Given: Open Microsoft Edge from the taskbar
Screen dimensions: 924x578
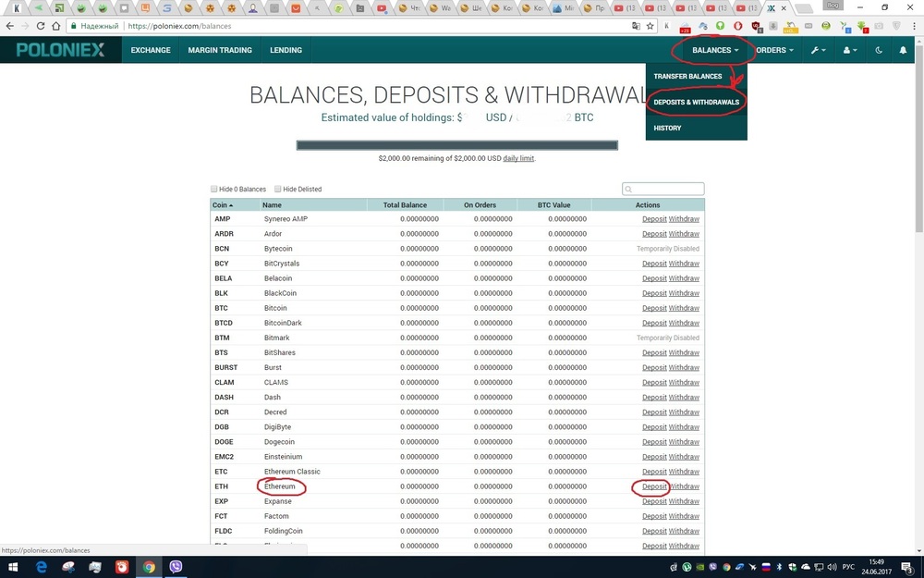Looking at the screenshot, I should tap(42, 567).
